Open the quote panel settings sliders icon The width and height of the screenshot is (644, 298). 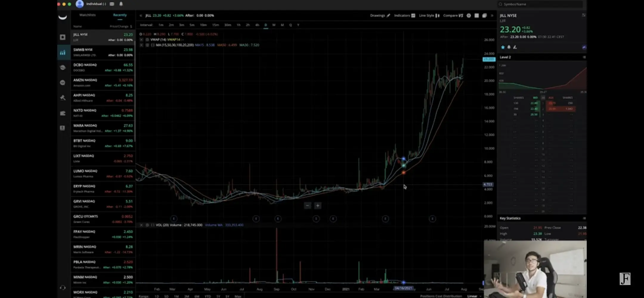click(584, 15)
